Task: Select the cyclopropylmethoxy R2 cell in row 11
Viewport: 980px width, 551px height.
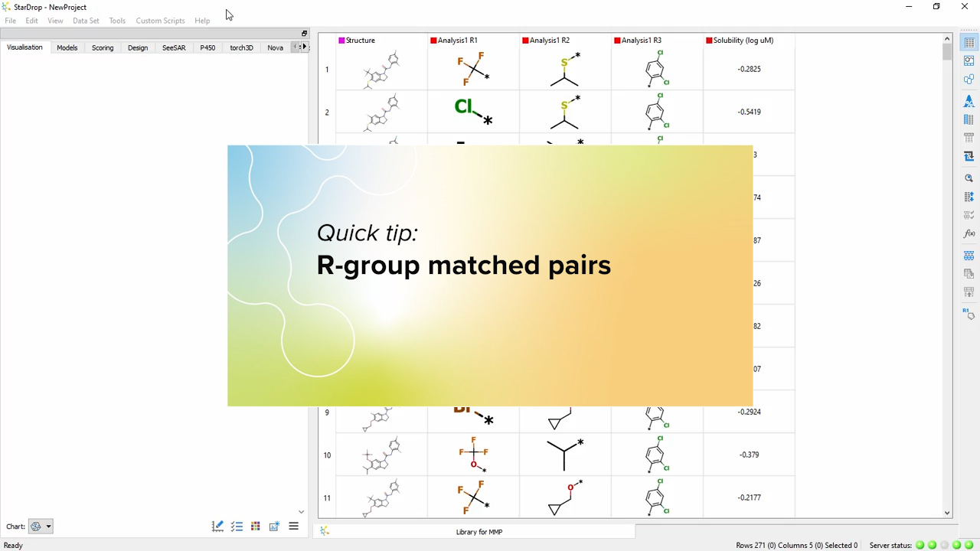Action: click(x=565, y=497)
